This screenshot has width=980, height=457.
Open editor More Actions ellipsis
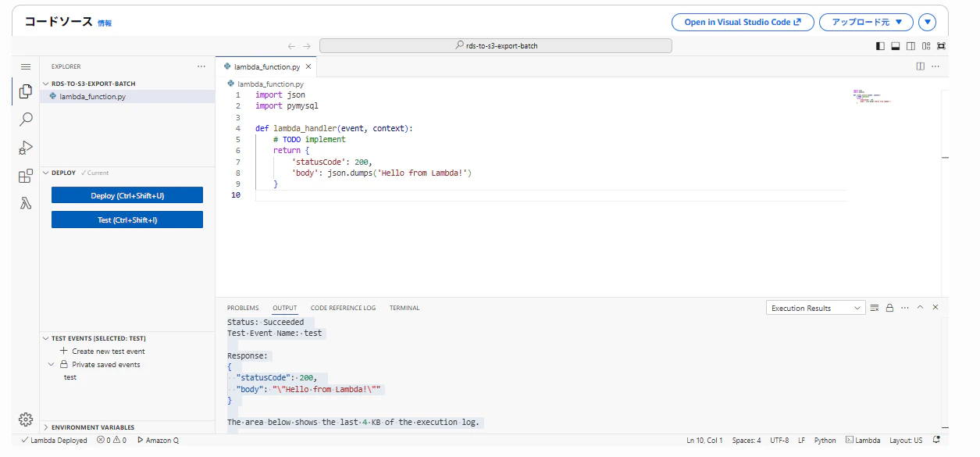[935, 66]
